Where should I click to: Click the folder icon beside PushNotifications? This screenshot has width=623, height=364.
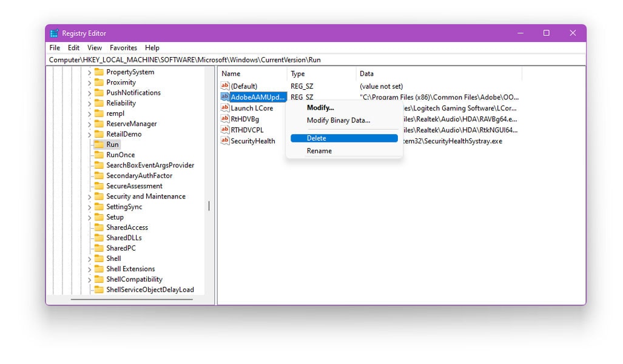tap(99, 93)
